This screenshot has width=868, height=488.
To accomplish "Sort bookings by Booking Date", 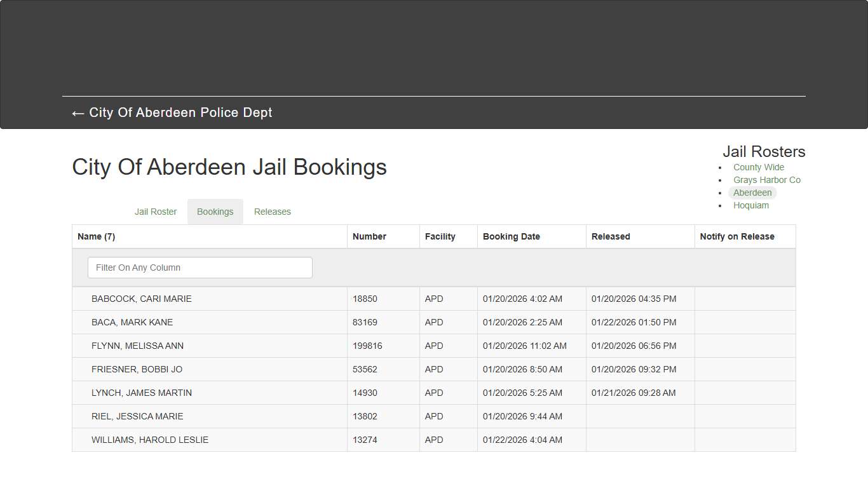I will coord(511,236).
